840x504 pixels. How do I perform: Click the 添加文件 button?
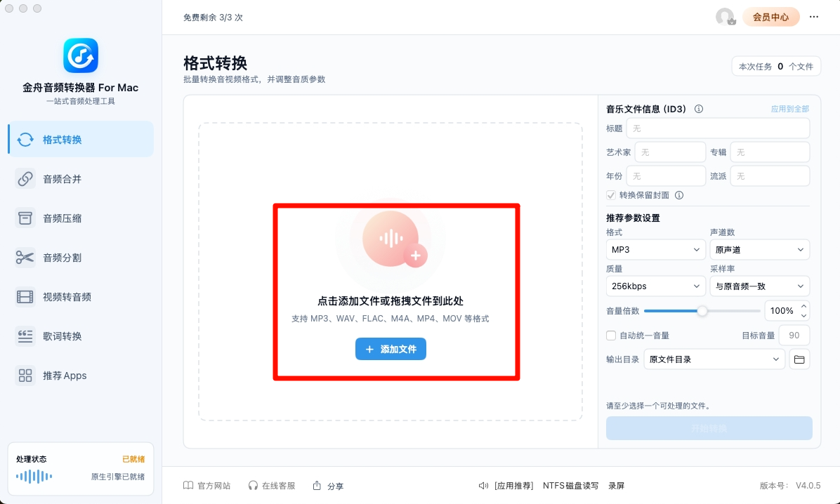391,349
